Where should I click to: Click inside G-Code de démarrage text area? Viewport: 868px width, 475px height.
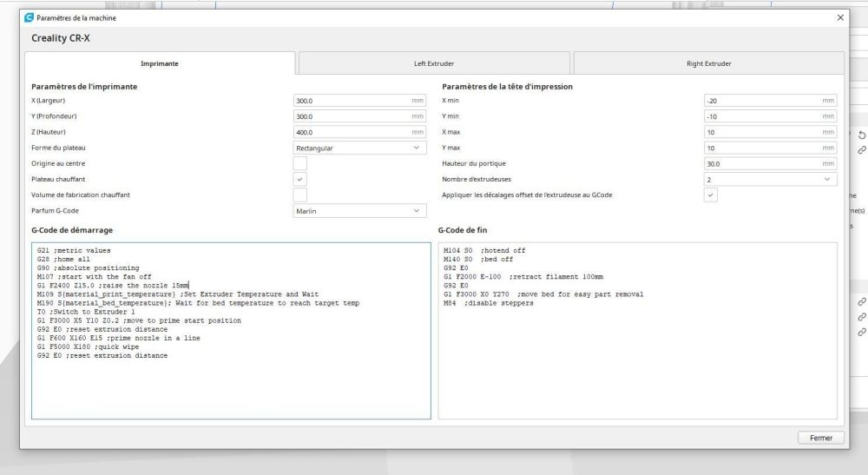(231, 331)
